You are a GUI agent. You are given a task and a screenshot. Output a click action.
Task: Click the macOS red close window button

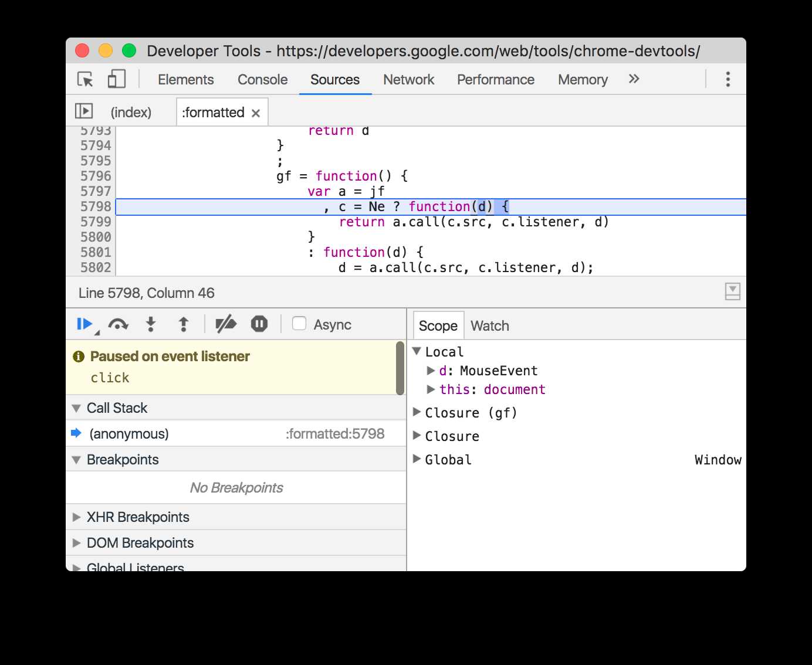pyautogui.click(x=82, y=51)
